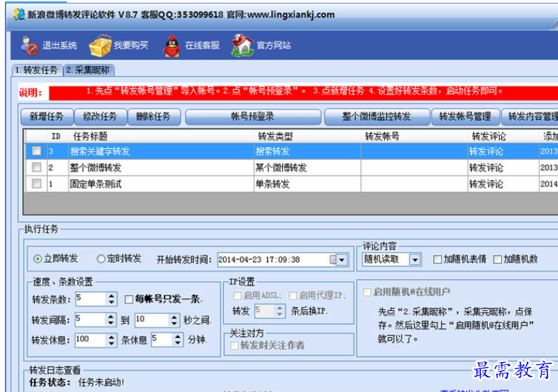Click the 修改任务 button
558x392 pixels.
coord(100,117)
